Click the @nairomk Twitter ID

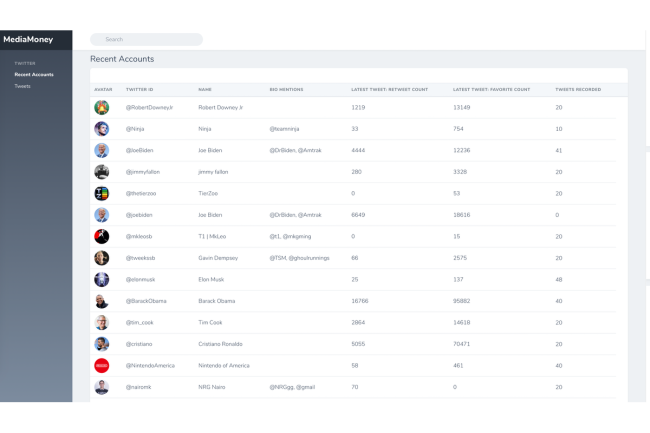point(140,387)
